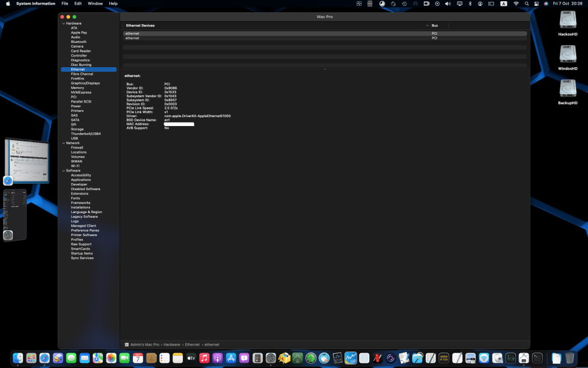This screenshot has height=368, width=588.
Task: Select Bluetooth in sidebar
Action: [x=79, y=42]
